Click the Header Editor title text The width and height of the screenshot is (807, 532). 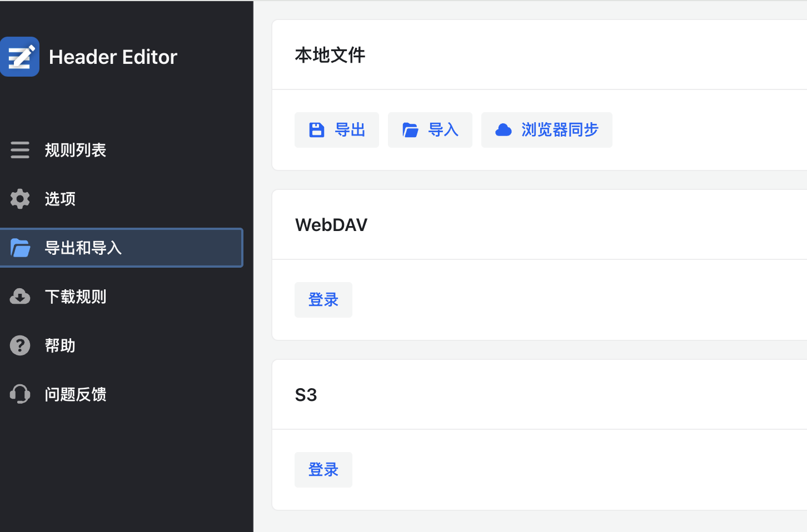(x=113, y=57)
